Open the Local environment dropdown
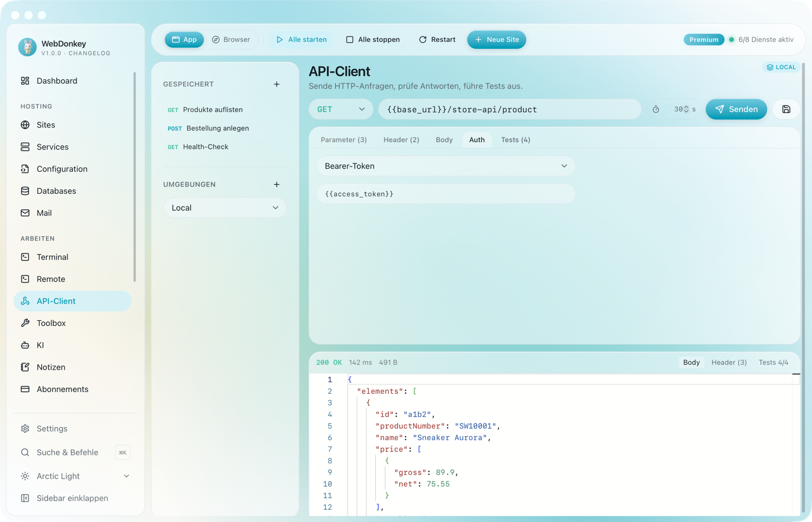 pos(225,208)
